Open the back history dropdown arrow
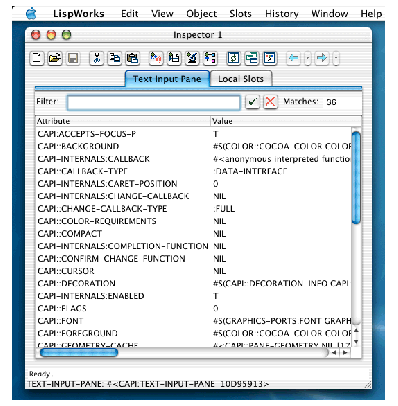398x406 pixels. [308, 58]
